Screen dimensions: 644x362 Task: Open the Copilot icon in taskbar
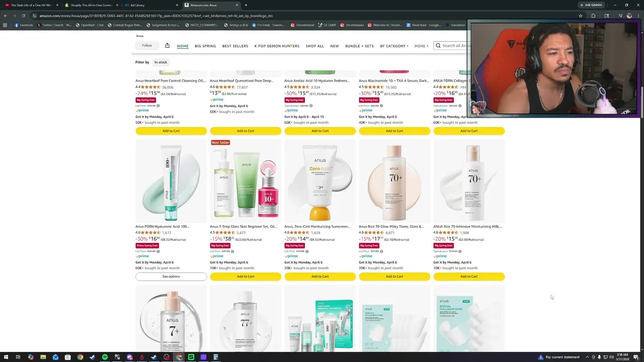(x=31, y=357)
